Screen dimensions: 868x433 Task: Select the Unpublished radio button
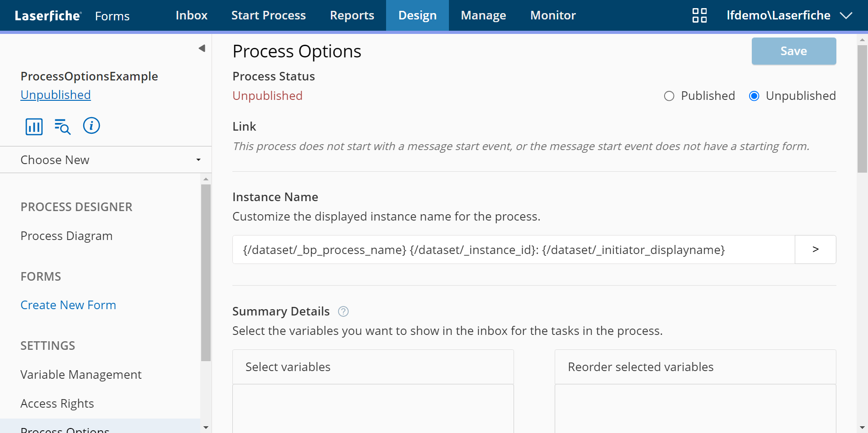754,96
